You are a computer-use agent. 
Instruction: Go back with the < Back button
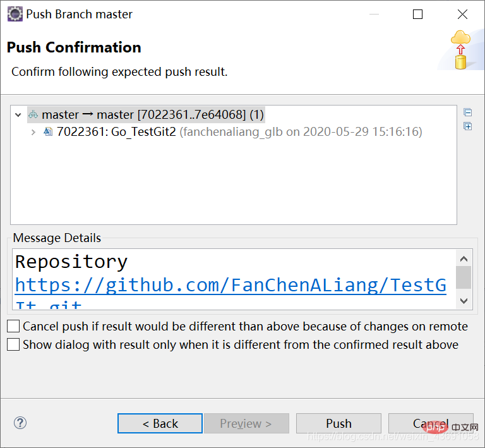point(160,423)
